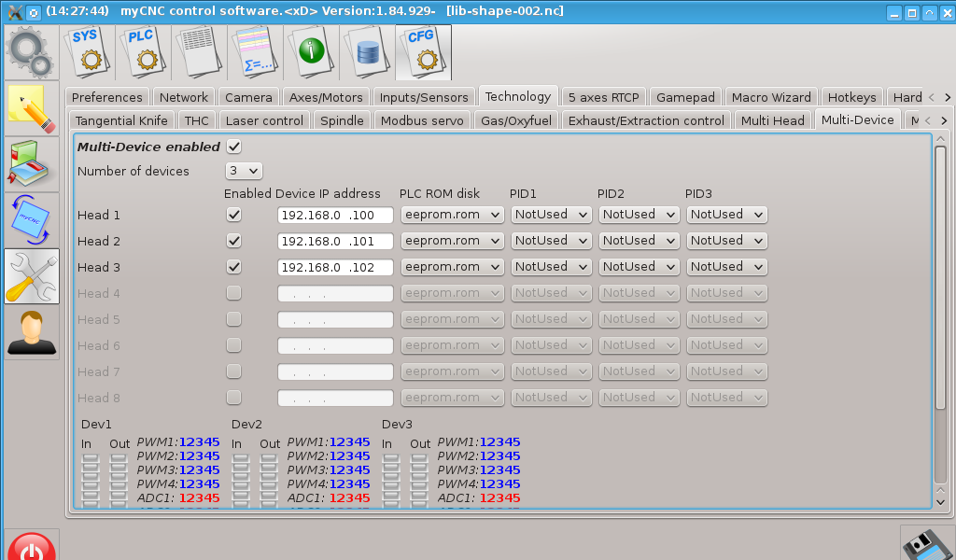Select the wrench and screwdriver tools icon
The height and width of the screenshot is (560, 956).
[x=32, y=276]
